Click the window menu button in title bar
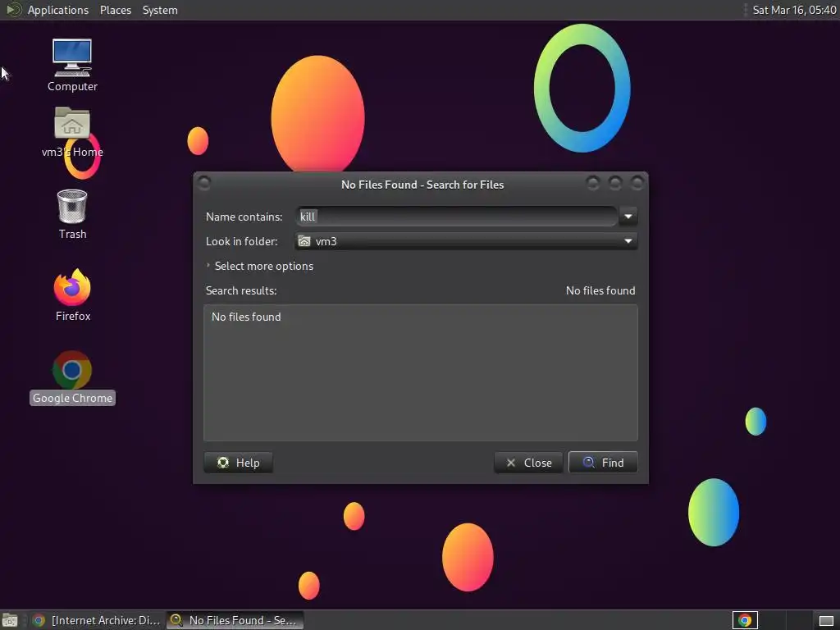The height and width of the screenshot is (630, 840). [204, 183]
